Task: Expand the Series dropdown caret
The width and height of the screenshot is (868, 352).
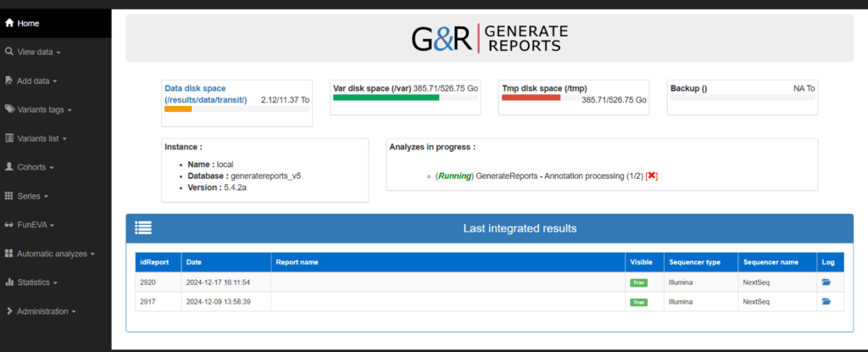Action: click(46, 197)
